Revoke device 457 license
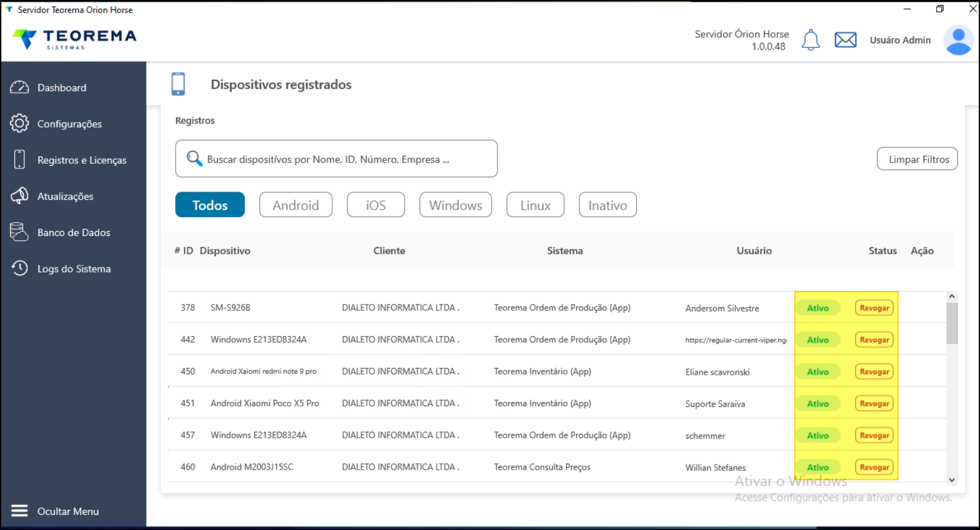980x530 pixels. (874, 435)
